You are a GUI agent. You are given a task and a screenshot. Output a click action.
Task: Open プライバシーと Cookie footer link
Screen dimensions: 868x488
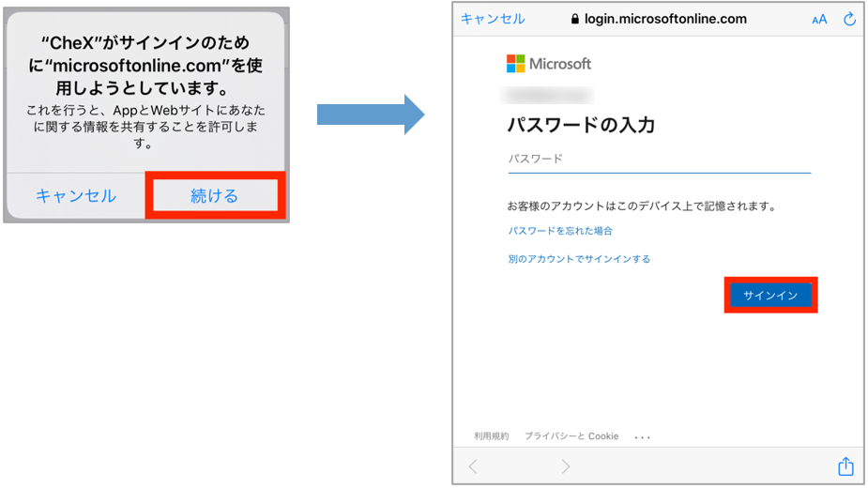point(571,436)
